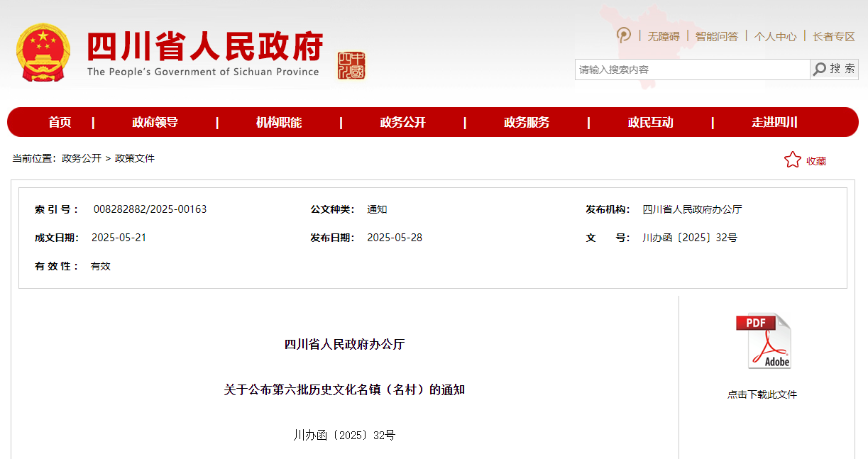The image size is (868, 459).
Task: Open the 政务服务 menu item
Action: 527,122
